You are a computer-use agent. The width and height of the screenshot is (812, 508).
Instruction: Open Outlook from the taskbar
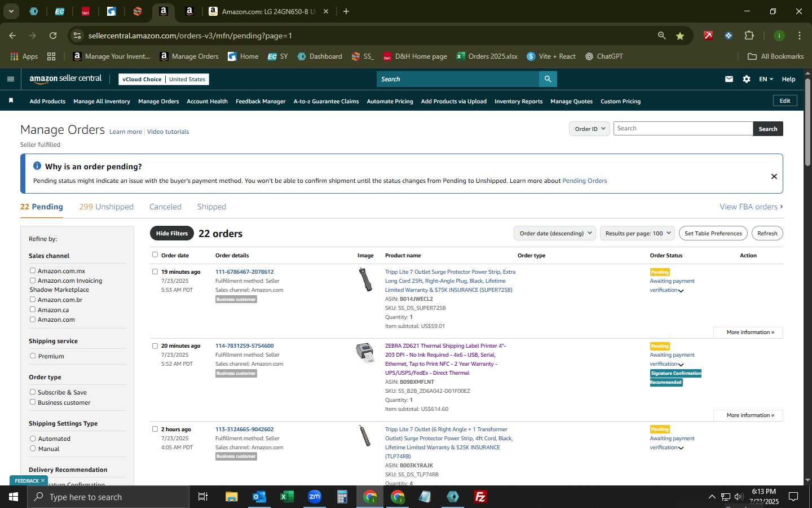[x=259, y=497]
